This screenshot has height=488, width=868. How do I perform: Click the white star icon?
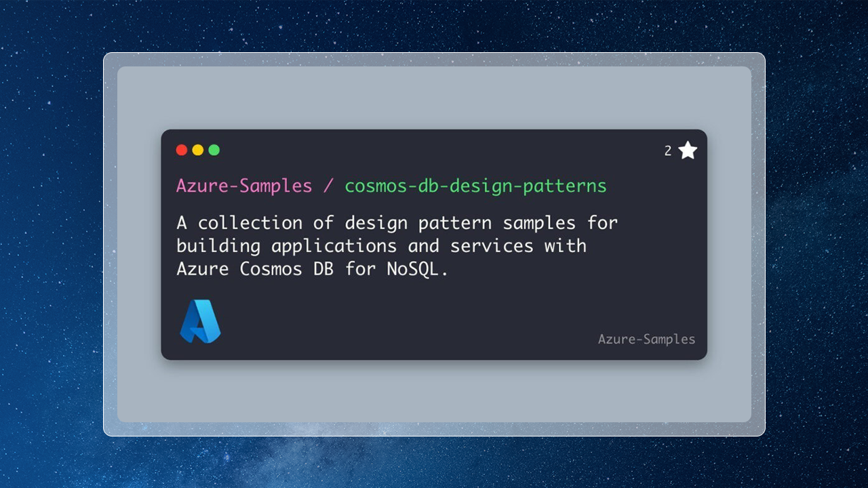[x=688, y=150]
